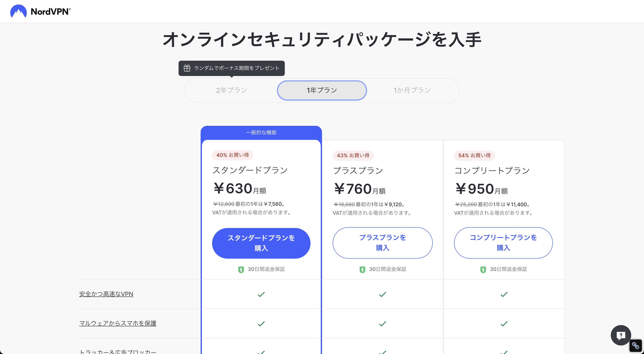Buy the スタンダードプラン

(261, 243)
